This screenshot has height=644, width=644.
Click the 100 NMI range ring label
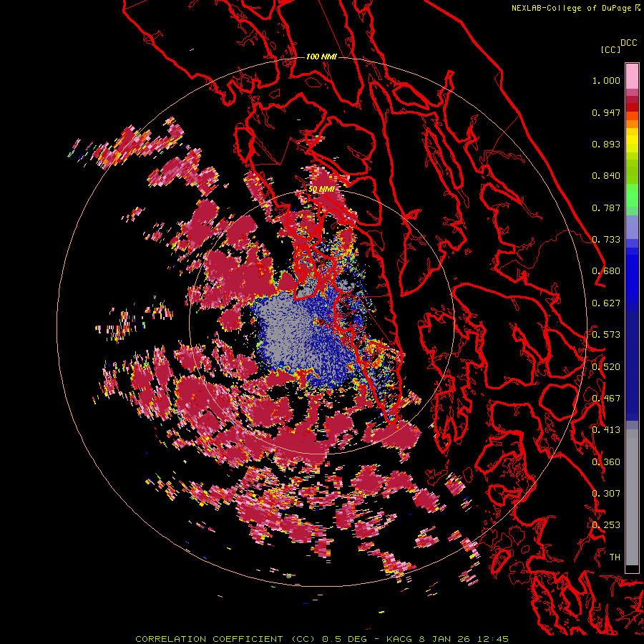pyautogui.click(x=321, y=57)
